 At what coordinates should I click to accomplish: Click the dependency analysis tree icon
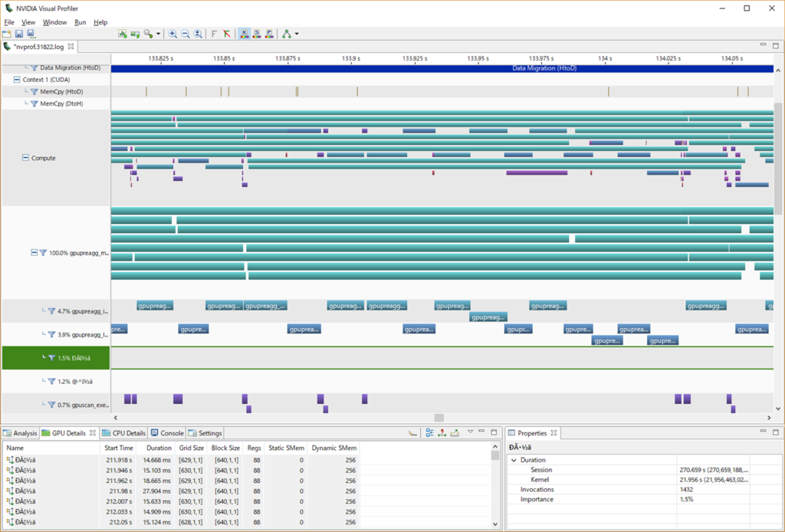287,34
